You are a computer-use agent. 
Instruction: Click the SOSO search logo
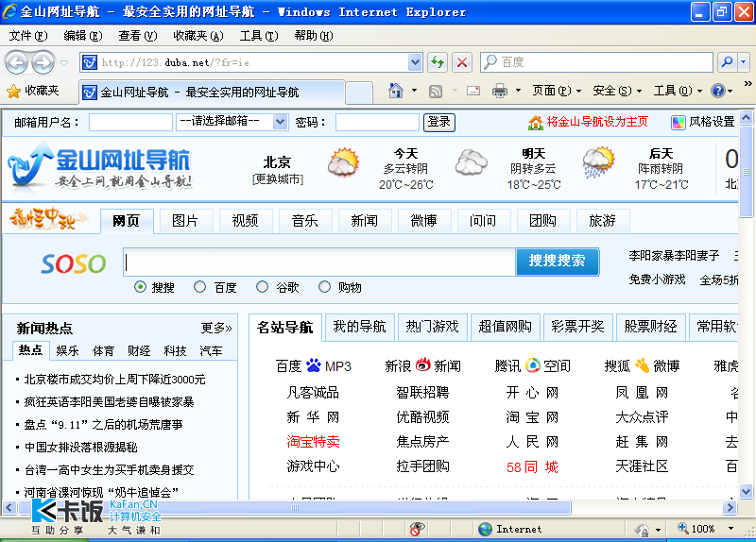click(x=74, y=263)
